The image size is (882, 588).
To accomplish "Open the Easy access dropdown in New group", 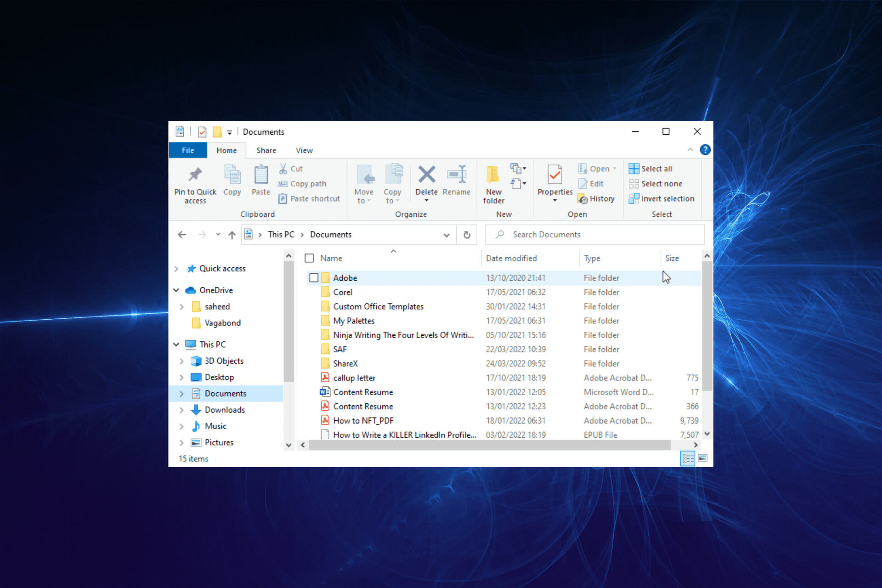I will point(518,183).
